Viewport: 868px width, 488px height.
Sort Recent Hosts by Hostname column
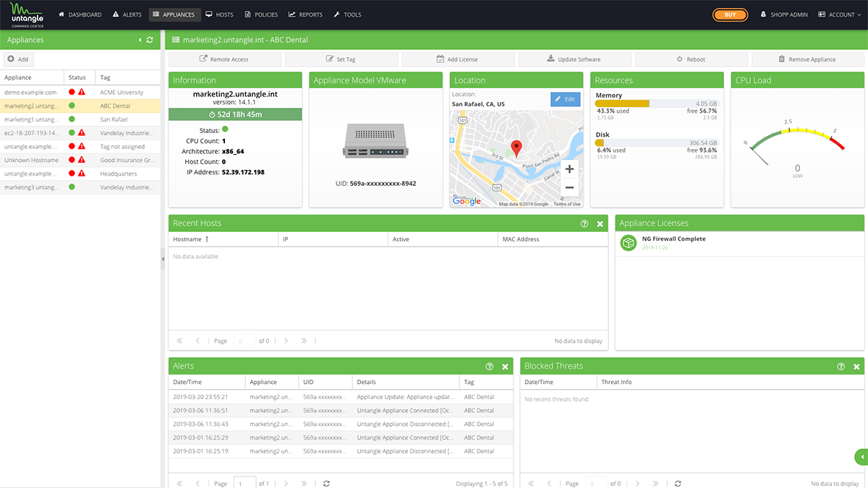point(224,239)
